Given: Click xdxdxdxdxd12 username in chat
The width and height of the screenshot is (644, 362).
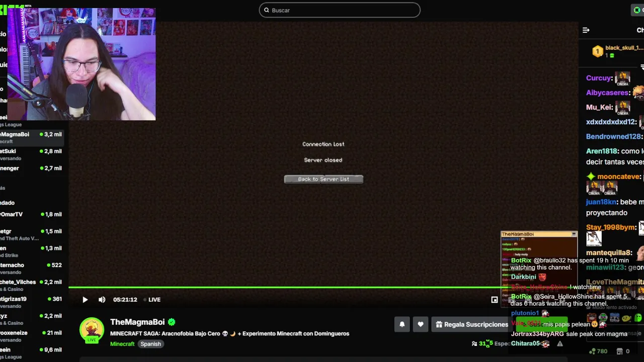Looking at the screenshot, I should (x=611, y=122).
